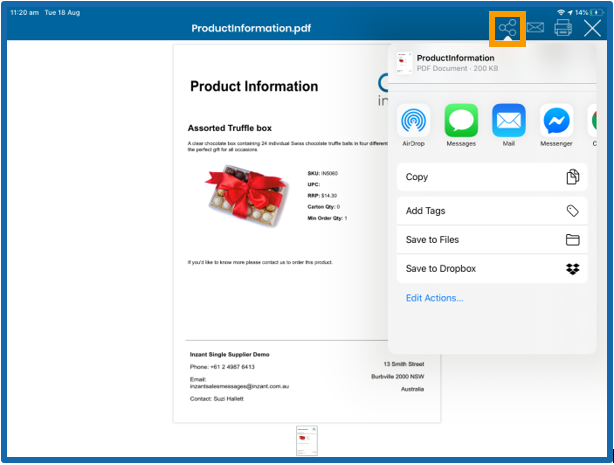The image size is (614, 465).
Task: Tap the Wi-Fi status icon
Action: coord(561,13)
